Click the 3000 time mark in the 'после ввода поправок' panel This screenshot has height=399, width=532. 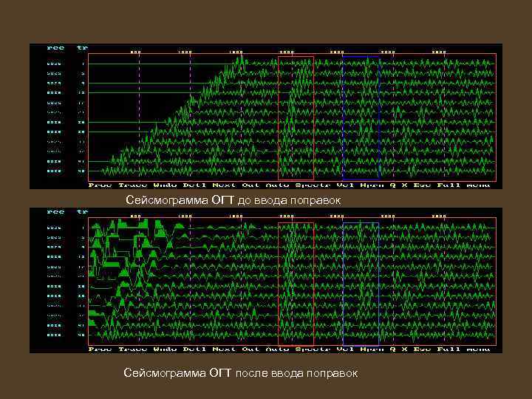pos(388,216)
